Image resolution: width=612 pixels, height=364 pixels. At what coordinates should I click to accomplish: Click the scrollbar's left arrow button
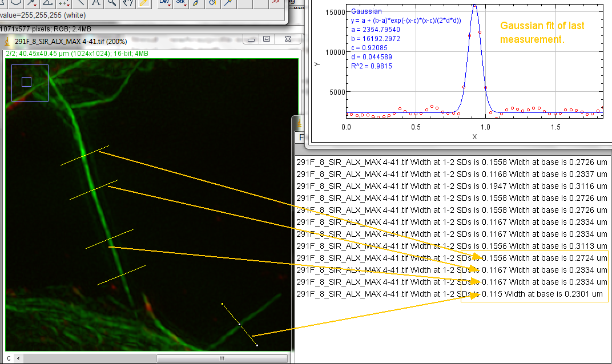click(17, 358)
